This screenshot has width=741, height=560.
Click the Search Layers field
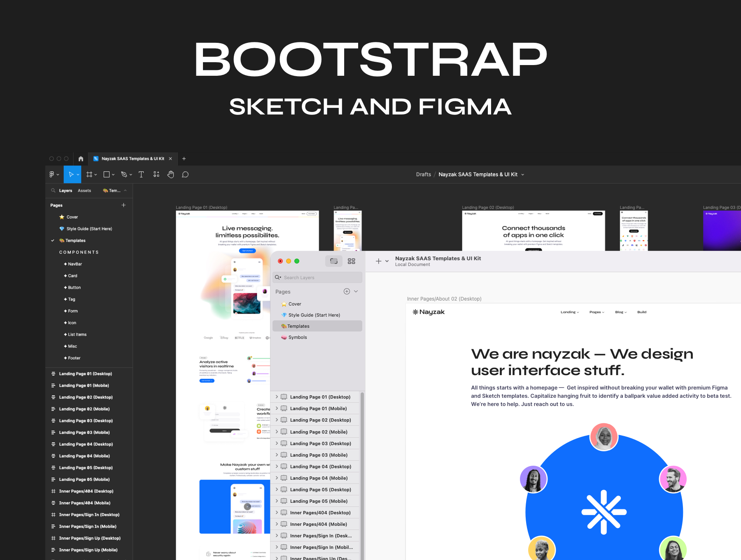click(x=321, y=278)
